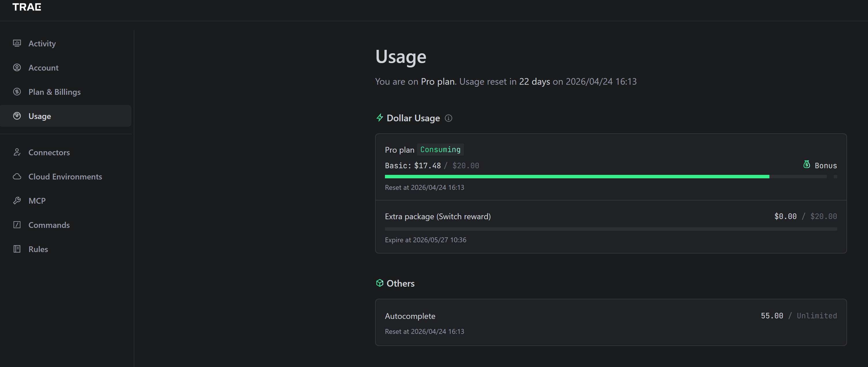868x367 pixels.
Task: Navigate to Cloud Environments
Action: click(x=66, y=176)
